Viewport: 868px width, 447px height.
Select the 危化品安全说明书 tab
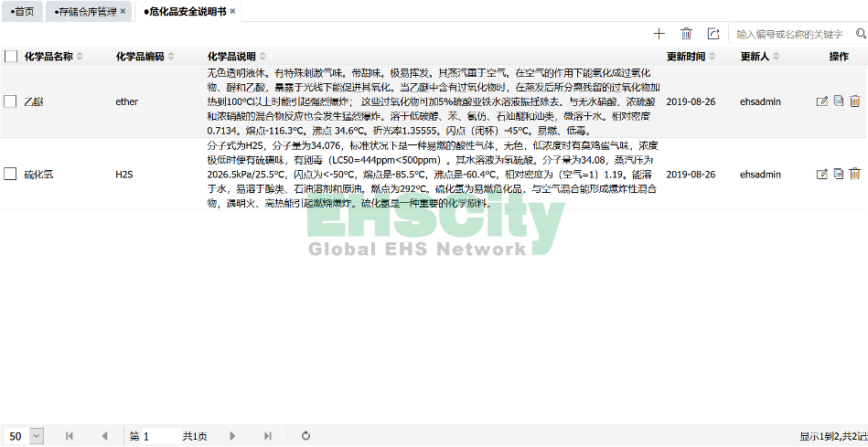coord(185,12)
